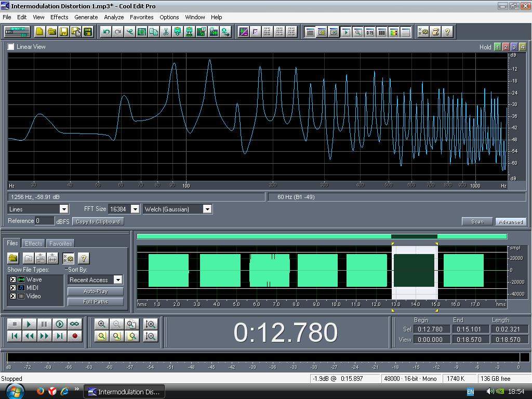Create a new file with the blank page icon

point(39,32)
